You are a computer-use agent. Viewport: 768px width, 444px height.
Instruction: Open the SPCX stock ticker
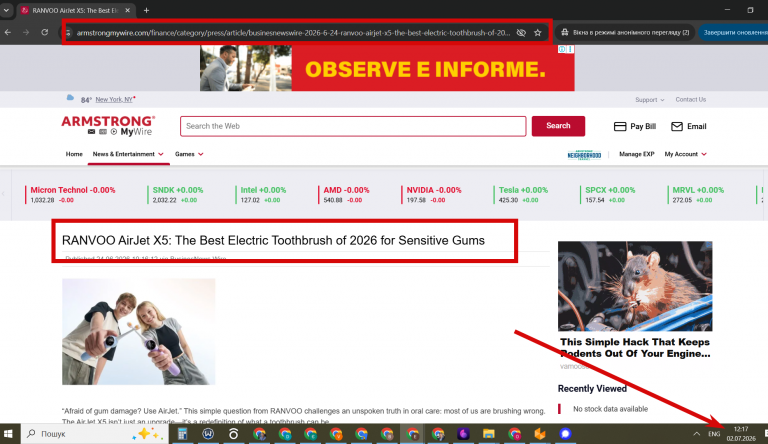[610, 194]
